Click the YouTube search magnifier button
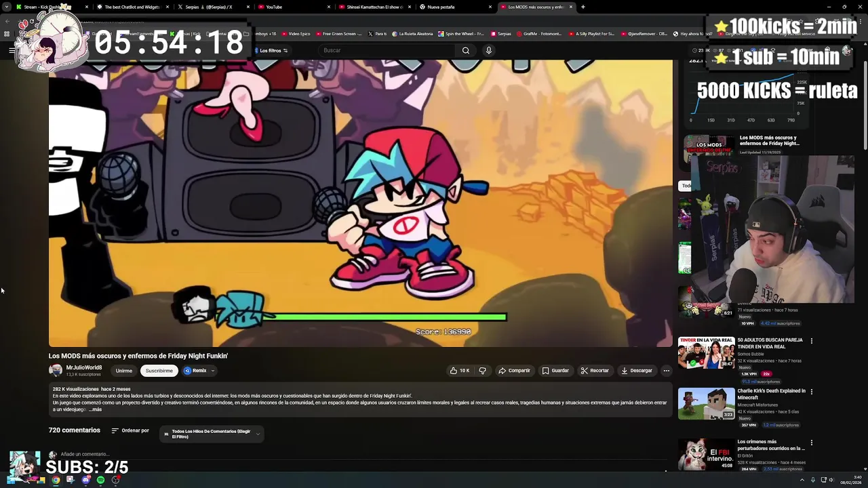This screenshot has width=868, height=488. tap(466, 50)
